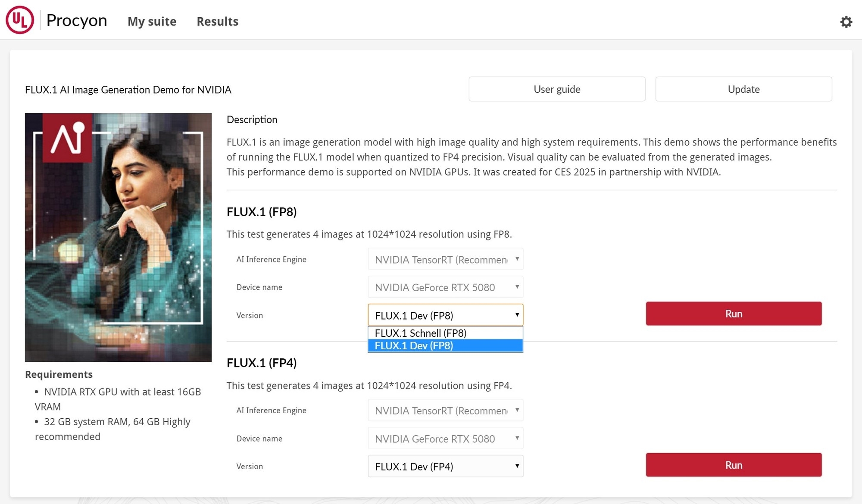Run the FLUX.1 FP4 test
Screen dimensions: 862x504
pos(733,465)
